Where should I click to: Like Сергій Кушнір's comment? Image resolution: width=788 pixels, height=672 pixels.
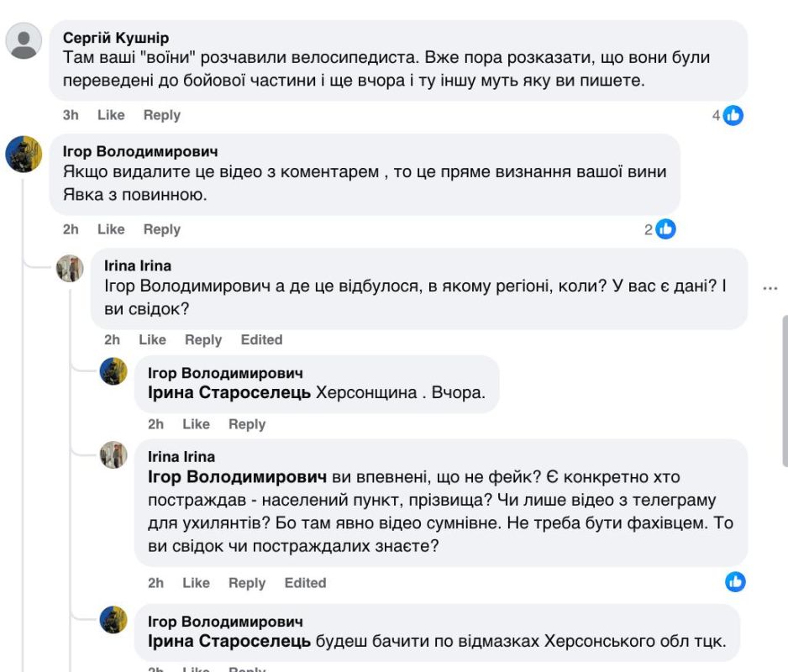[x=111, y=115]
